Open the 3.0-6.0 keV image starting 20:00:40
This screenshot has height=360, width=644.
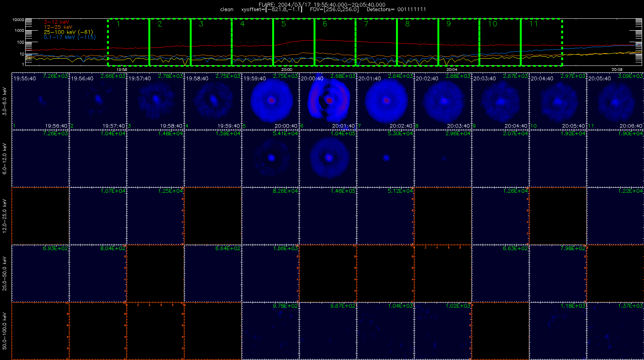[328, 101]
